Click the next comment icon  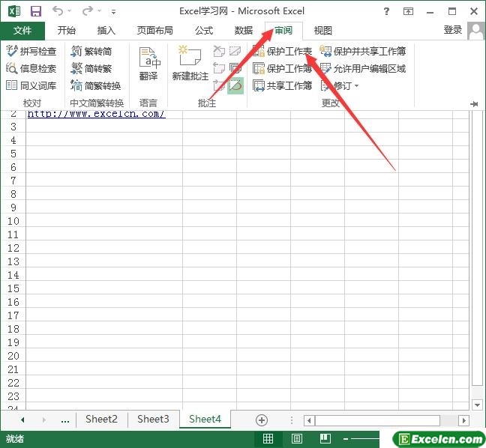tap(219, 85)
